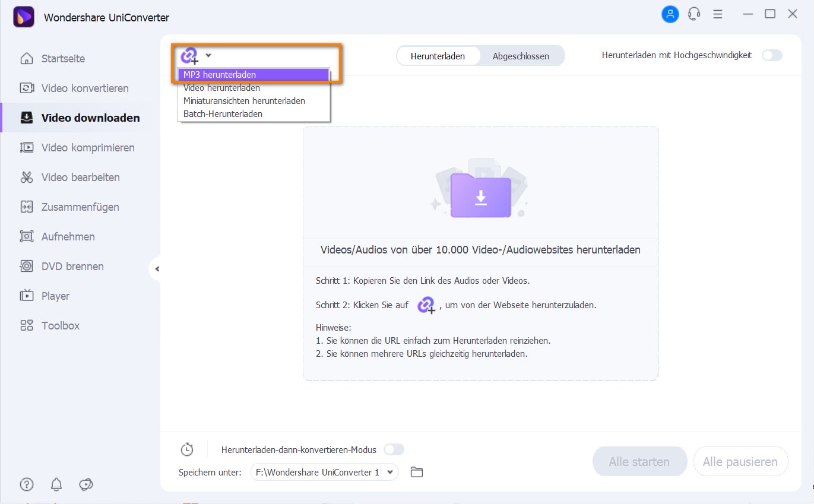Toggle Herunterladen-dann-konvertieren-Modus switch
Screen dimensions: 814x504
click(394, 450)
